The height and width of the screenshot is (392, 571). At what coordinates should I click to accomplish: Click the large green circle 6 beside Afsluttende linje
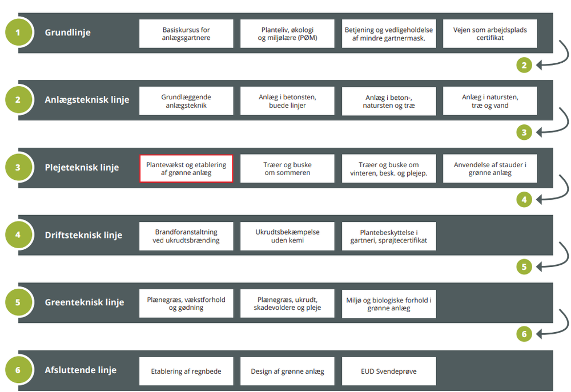point(18,370)
